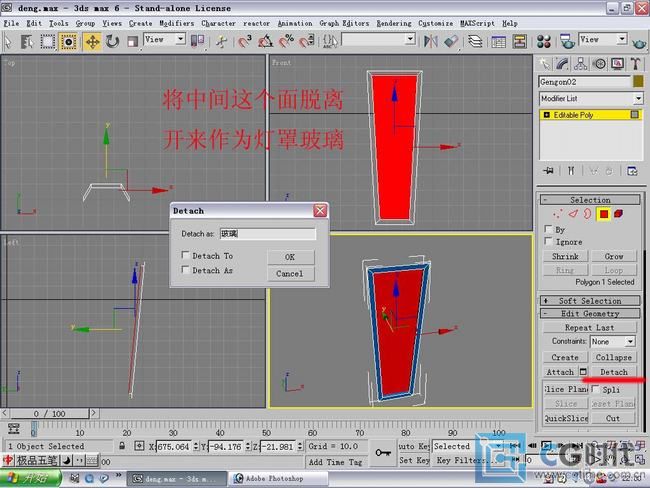Click the Grow selection button
650x488 pixels.
[x=614, y=256]
